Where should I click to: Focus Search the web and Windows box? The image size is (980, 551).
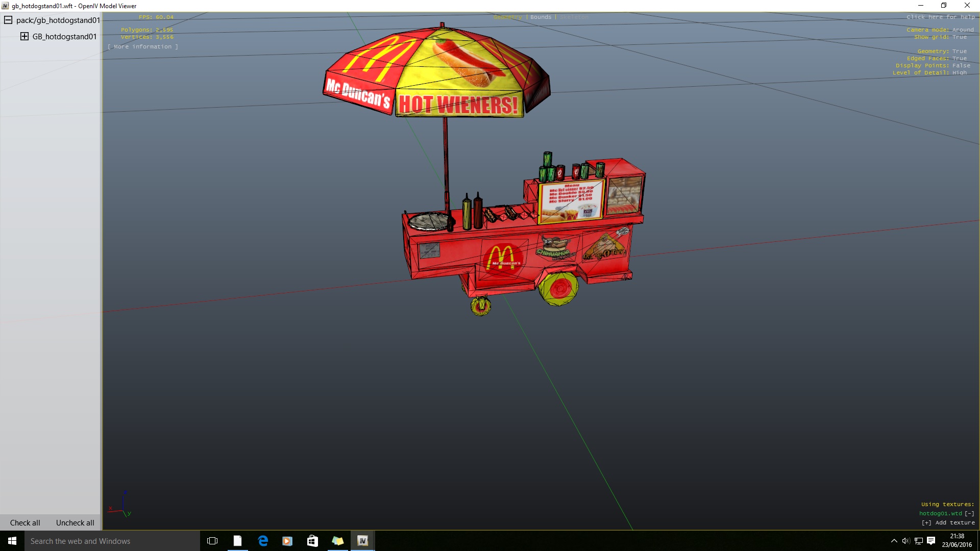tap(112, 541)
